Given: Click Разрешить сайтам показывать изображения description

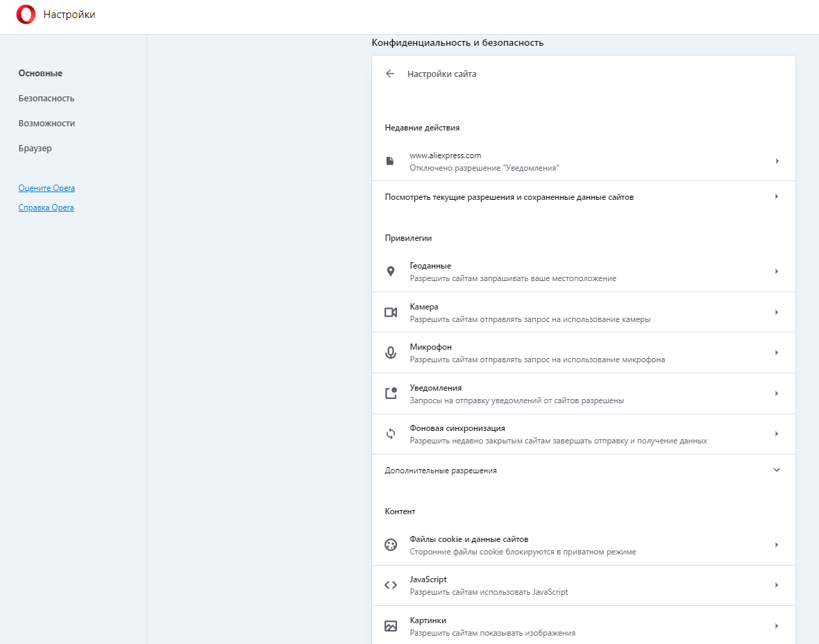Looking at the screenshot, I should point(493,633).
